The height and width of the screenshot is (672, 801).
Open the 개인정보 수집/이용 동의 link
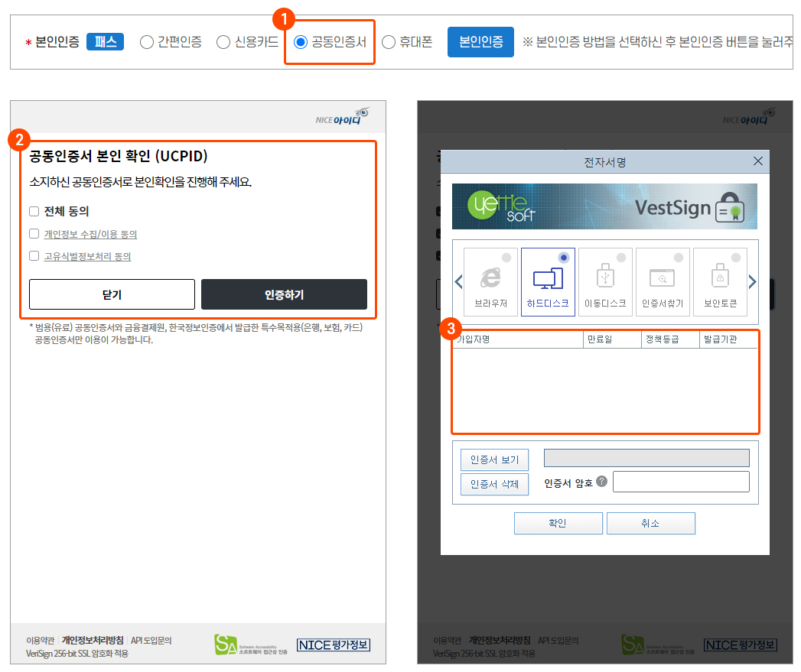(x=90, y=235)
